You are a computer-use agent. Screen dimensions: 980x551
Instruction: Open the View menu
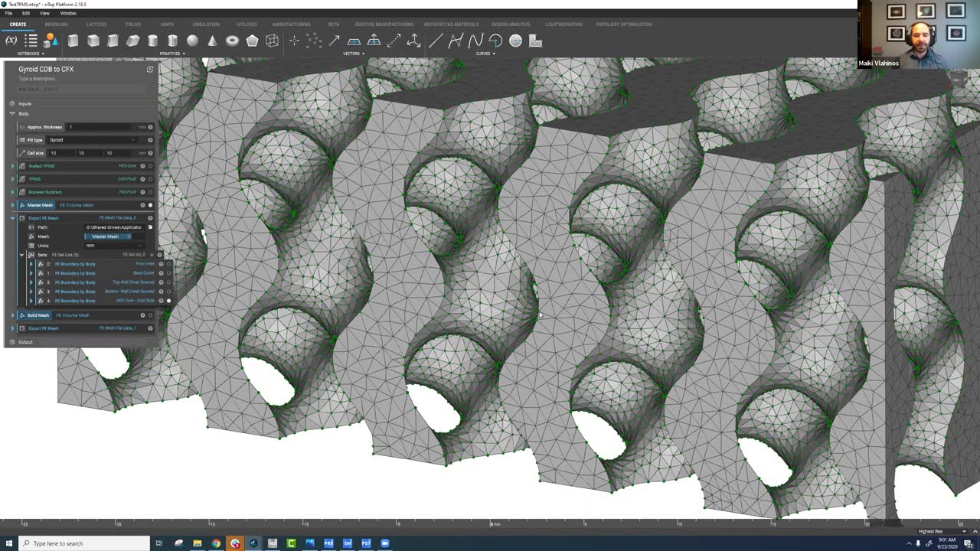(44, 13)
